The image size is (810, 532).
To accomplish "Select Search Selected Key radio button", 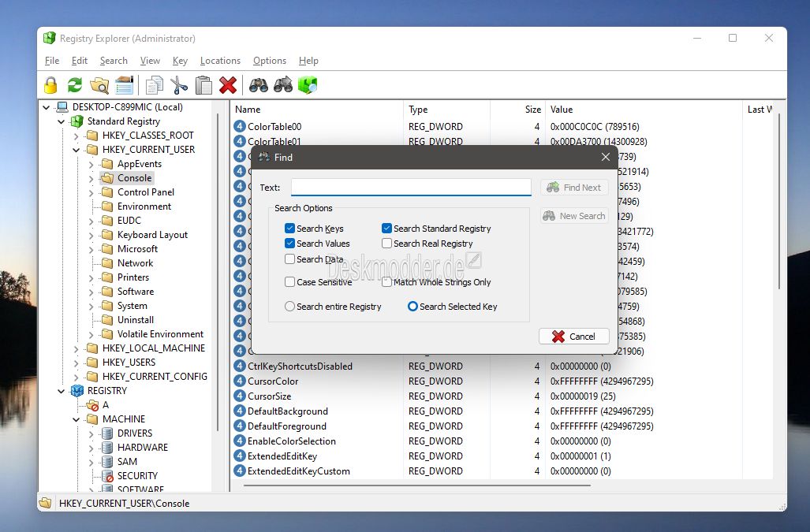I will tap(412, 306).
